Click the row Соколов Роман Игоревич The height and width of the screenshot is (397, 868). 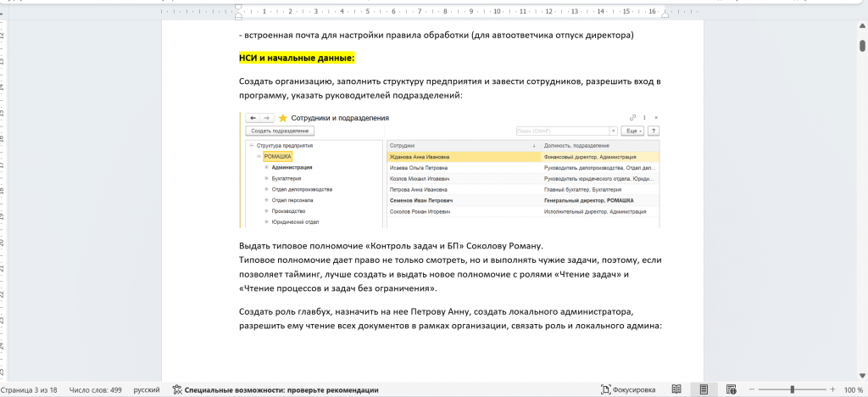tap(523, 211)
